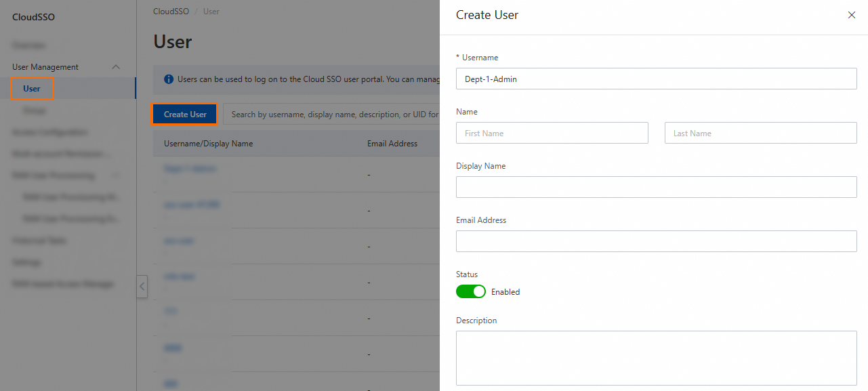The width and height of the screenshot is (868, 391).
Task: Click the Email Address column header
Action: (x=392, y=144)
